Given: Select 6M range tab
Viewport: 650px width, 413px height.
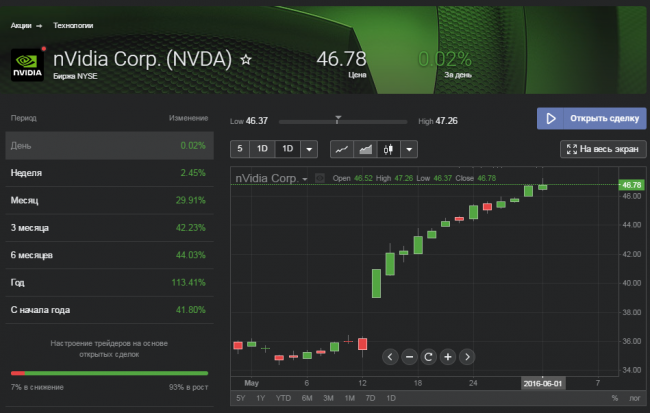Looking at the screenshot, I should pos(307,398).
